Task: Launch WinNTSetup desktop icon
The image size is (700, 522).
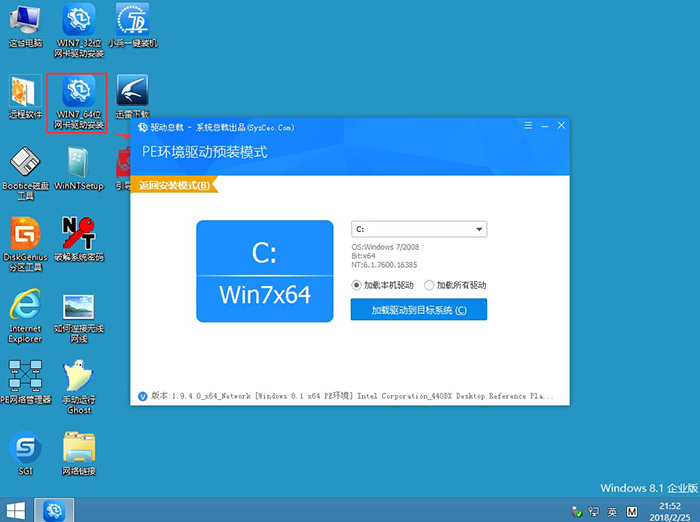Action: click(x=78, y=164)
